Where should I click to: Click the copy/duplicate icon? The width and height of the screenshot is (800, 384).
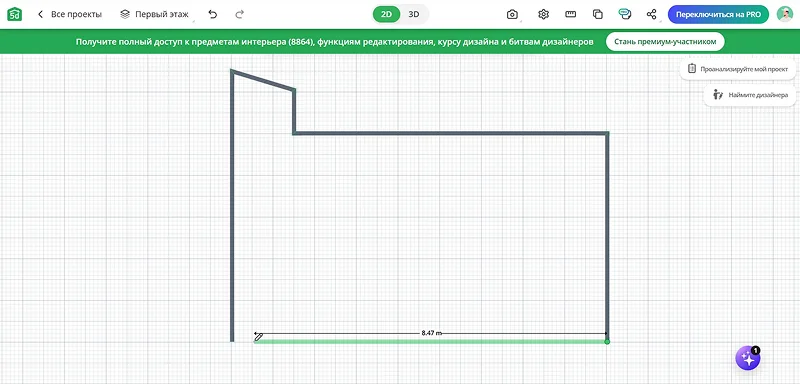[x=598, y=14]
